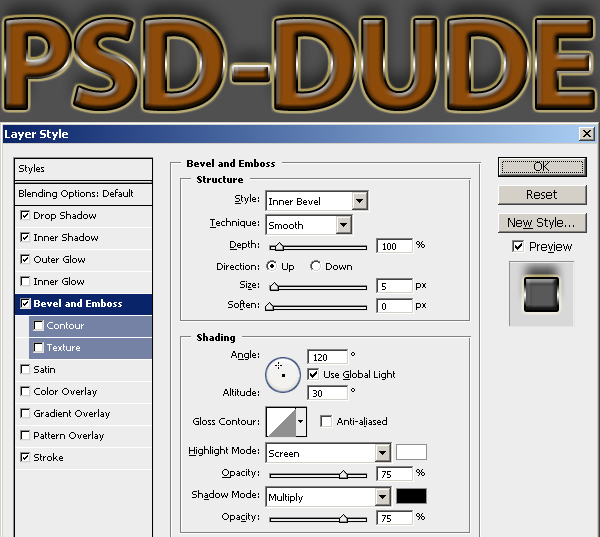This screenshot has height=537, width=600.
Task: Toggle the Preview checkbox
Action: [518, 246]
